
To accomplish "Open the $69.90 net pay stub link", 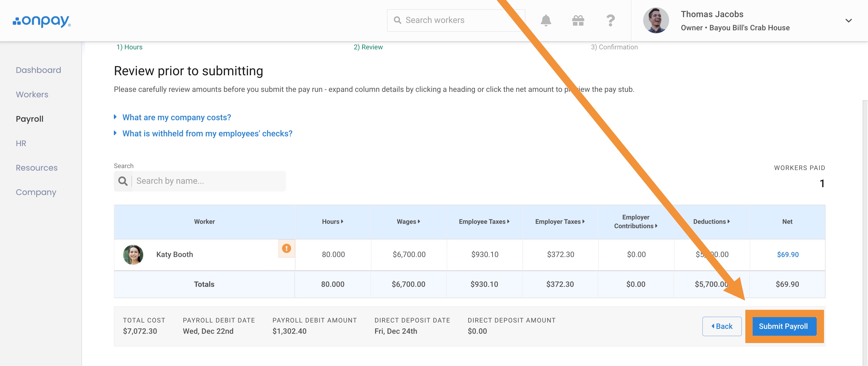I will (787, 254).
